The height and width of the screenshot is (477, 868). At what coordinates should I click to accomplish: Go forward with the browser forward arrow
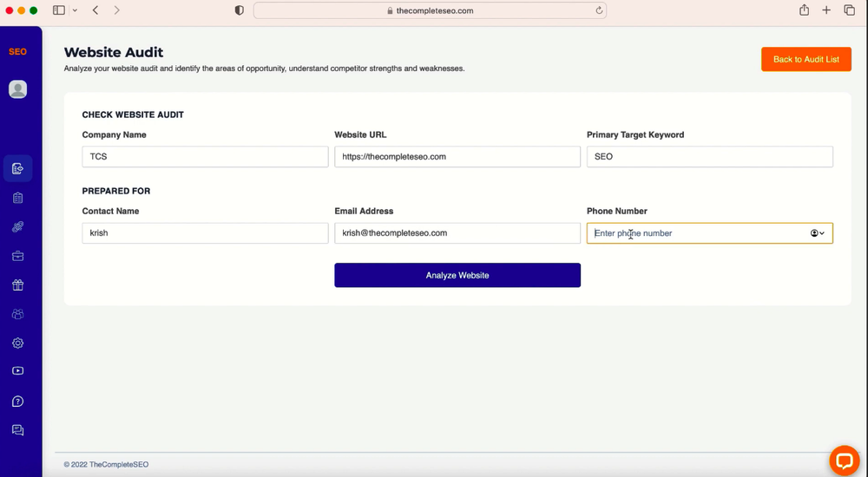(116, 10)
